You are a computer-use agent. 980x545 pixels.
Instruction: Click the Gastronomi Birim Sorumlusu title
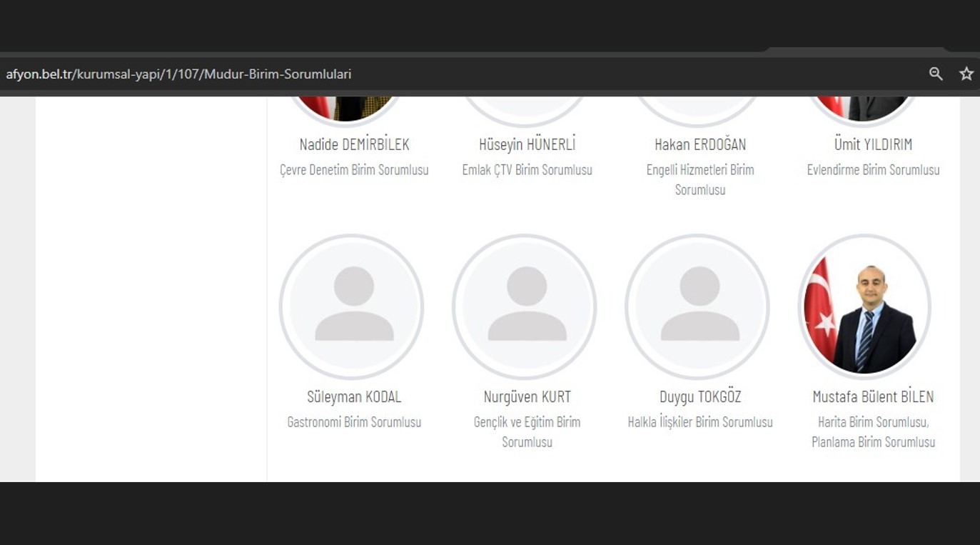point(354,422)
